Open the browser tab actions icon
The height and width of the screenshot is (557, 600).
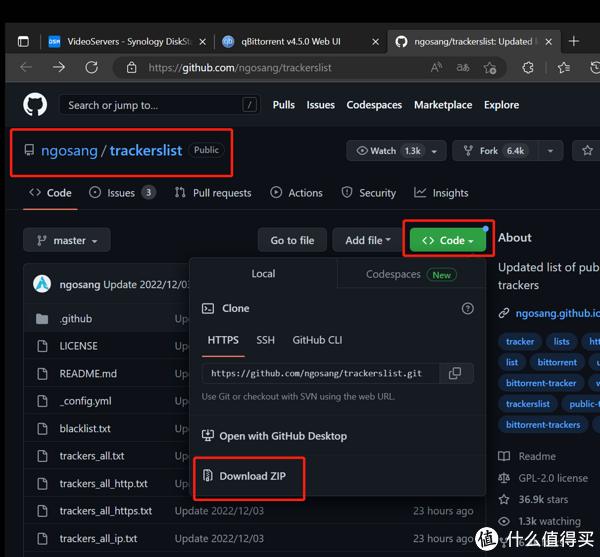tap(23, 41)
